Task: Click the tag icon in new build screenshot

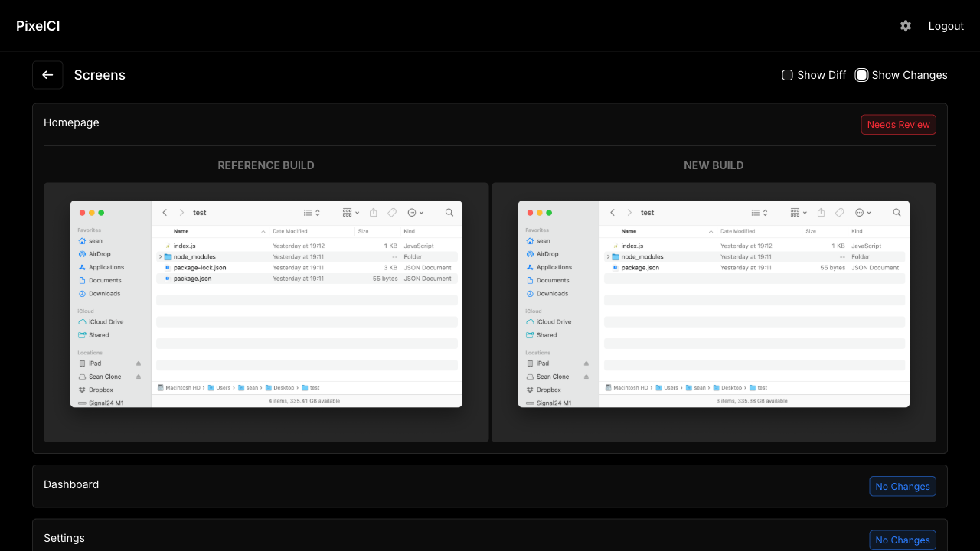Action: pyautogui.click(x=840, y=213)
